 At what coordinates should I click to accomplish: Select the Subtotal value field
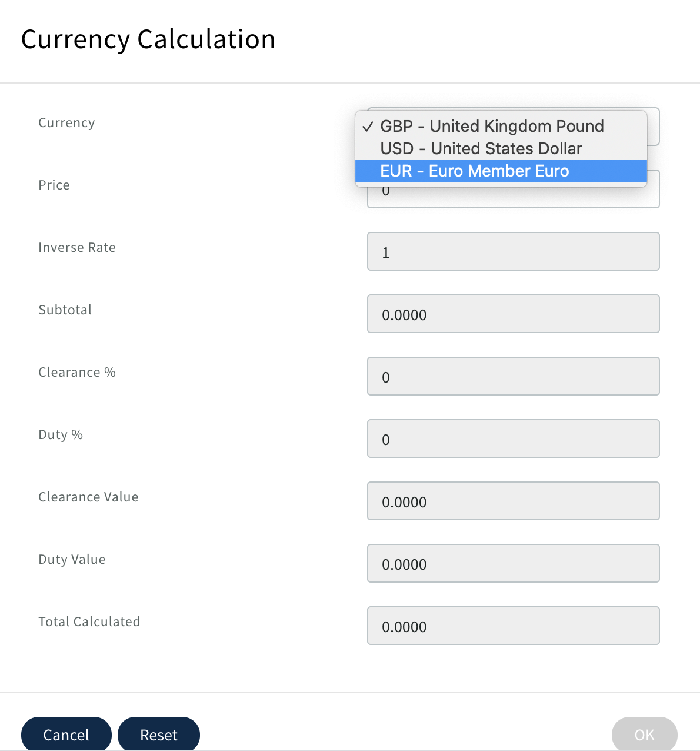point(513,314)
